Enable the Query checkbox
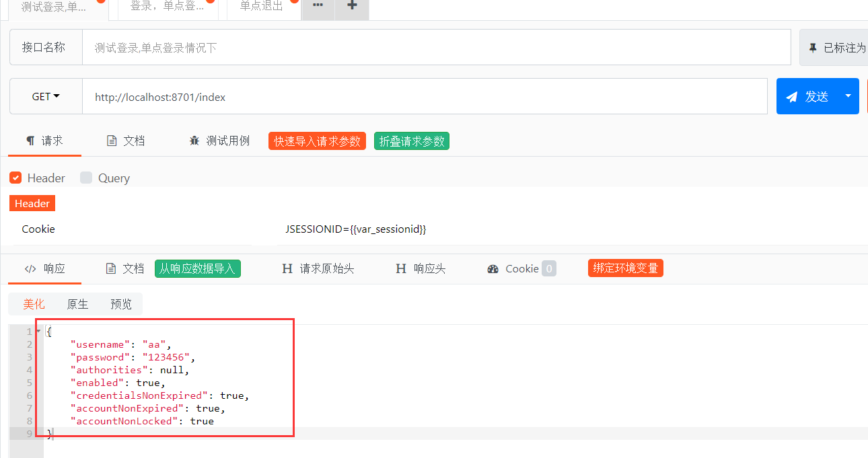 [x=85, y=178]
